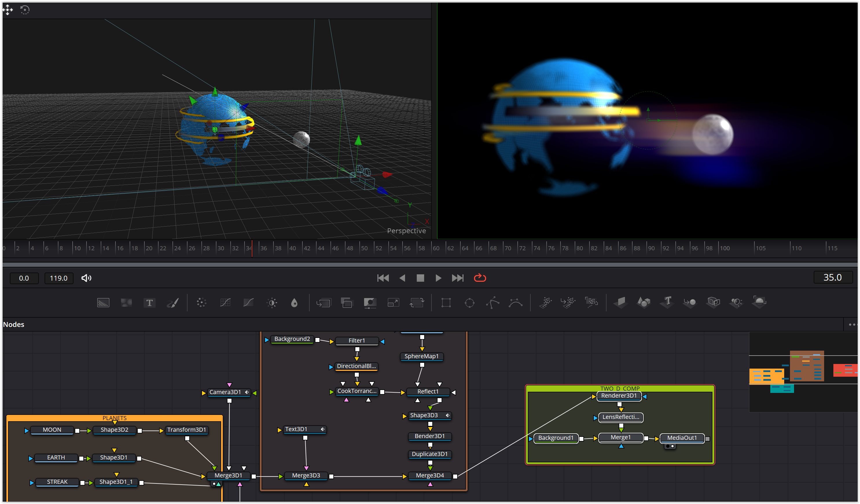Add a Merge node from the toolbar
The image size is (860, 504).
pos(324,303)
